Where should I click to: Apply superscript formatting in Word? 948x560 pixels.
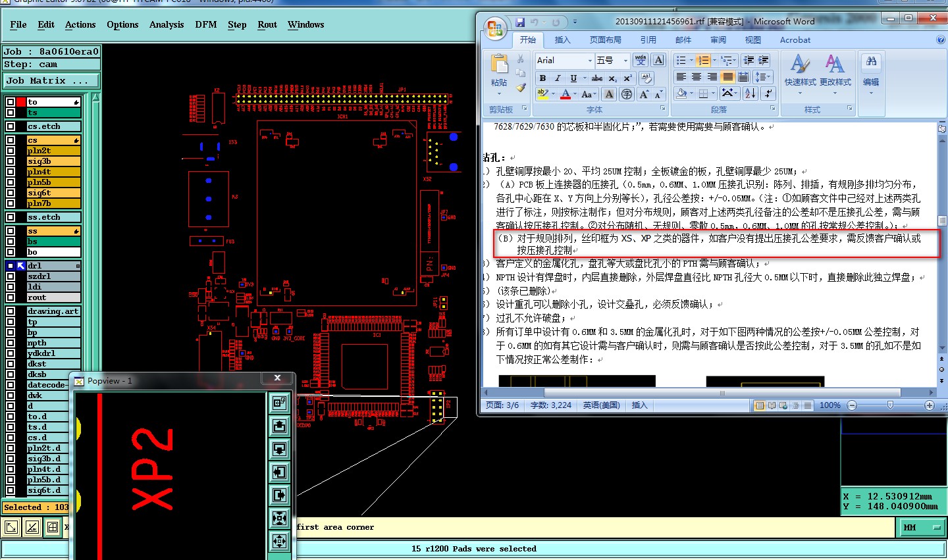point(627,78)
